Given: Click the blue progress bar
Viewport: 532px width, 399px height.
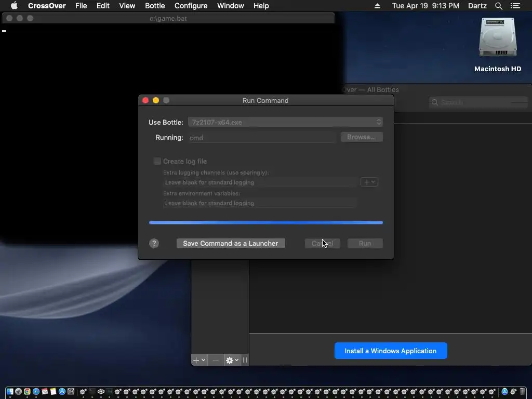Looking at the screenshot, I should tap(266, 222).
